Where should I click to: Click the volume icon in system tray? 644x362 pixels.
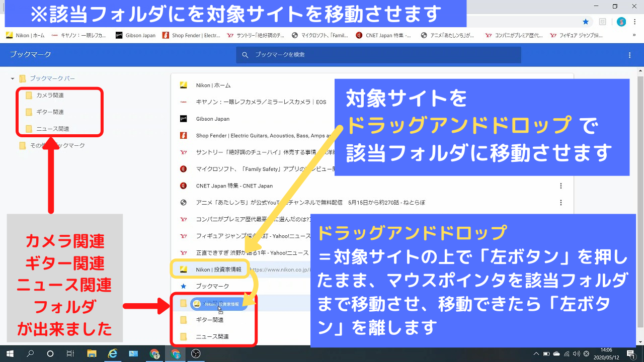point(576,353)
